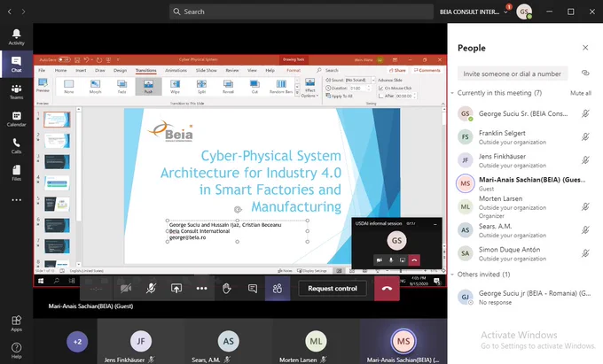
Task: Close the People panel
Action: coord(585,48)
